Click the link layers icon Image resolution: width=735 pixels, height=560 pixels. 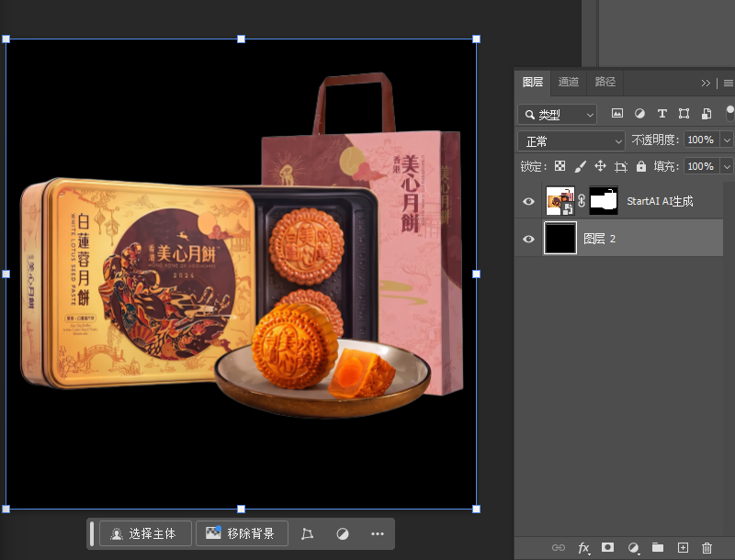[559, 547]
